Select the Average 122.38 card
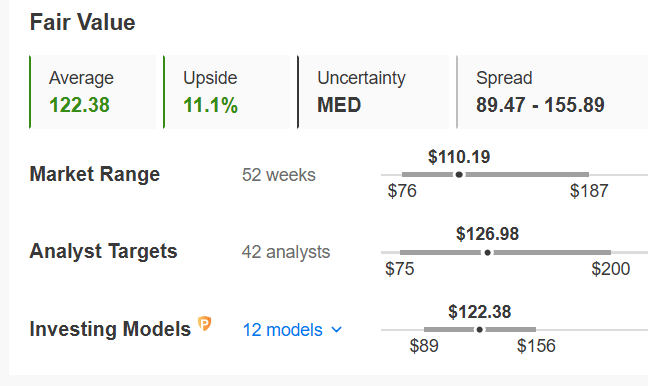 coord(93,92)
